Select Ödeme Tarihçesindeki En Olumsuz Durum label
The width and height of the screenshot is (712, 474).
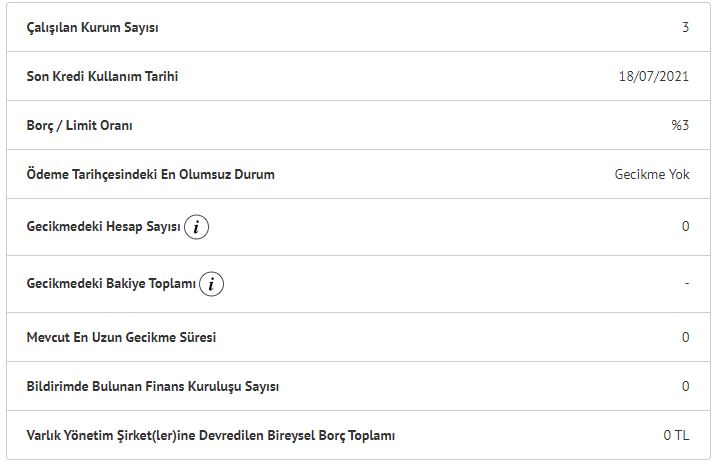150,174
